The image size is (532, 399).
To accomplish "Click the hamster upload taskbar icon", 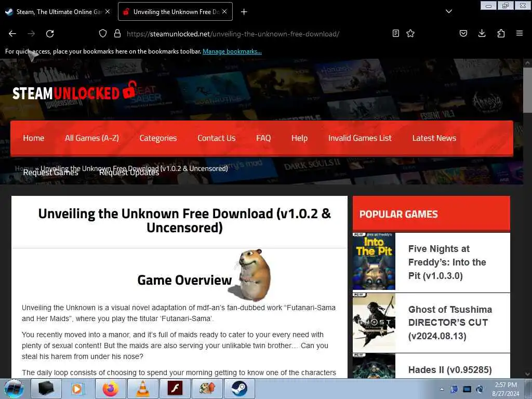I will (x=207, y=389).
